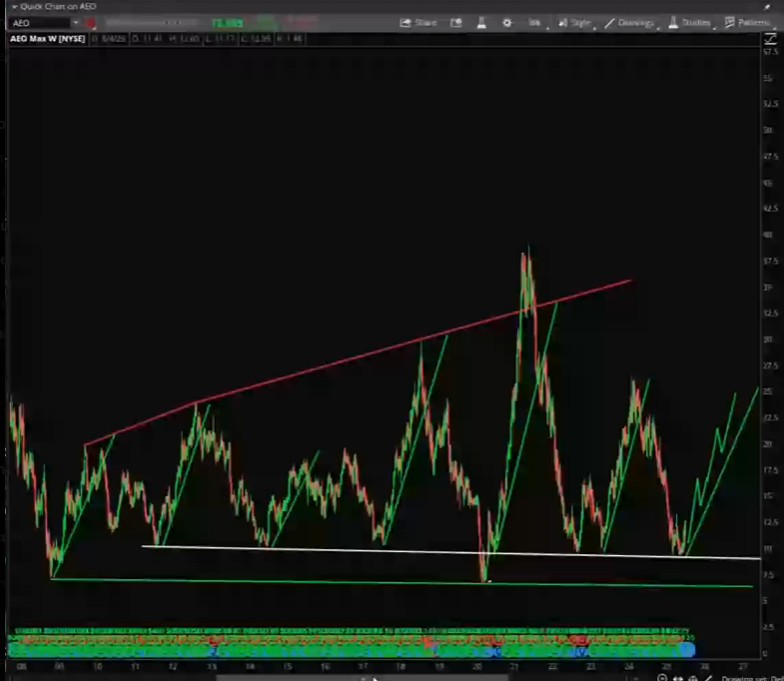
Task: Click the left-right pan arrows icon
Action: 678,678
